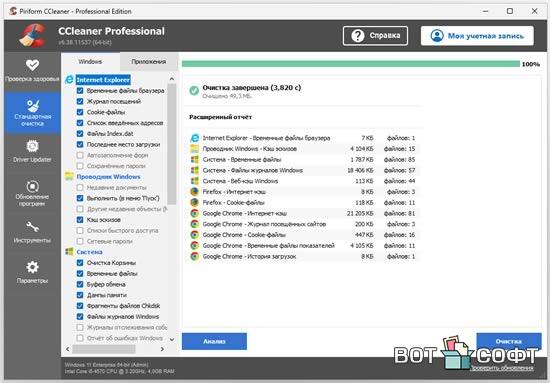The width and height of the screenshot is (550, 383).
Task: Click the Chrome icon of Временные файлы показателей row
Action: point(194,246)
